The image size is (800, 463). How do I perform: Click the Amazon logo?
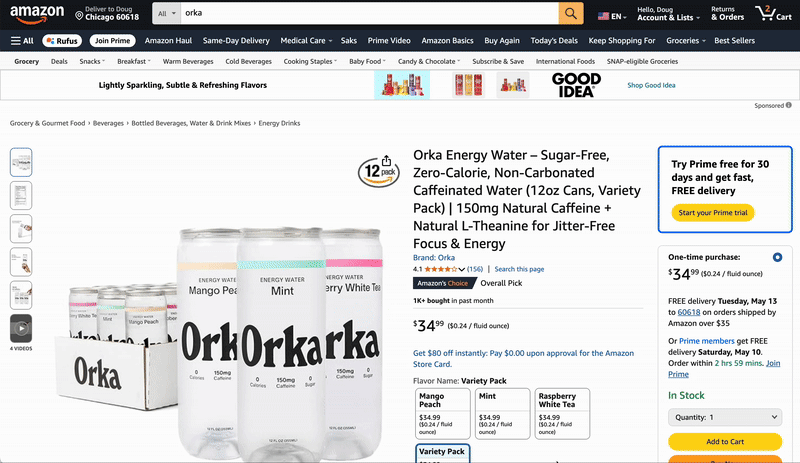[37, 14]
